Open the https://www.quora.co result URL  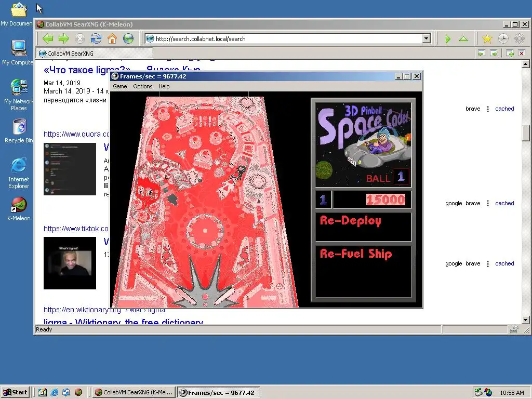click(76, 134)
